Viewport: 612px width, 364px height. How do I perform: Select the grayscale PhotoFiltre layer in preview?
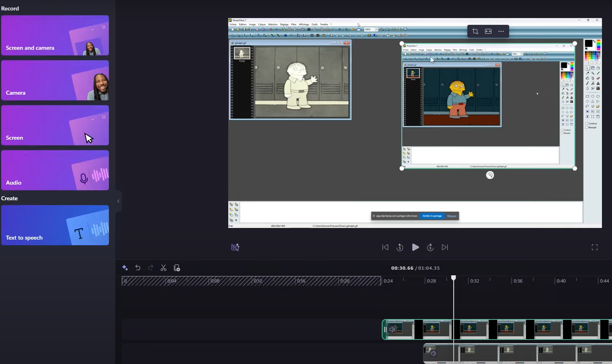click(290, 79)
